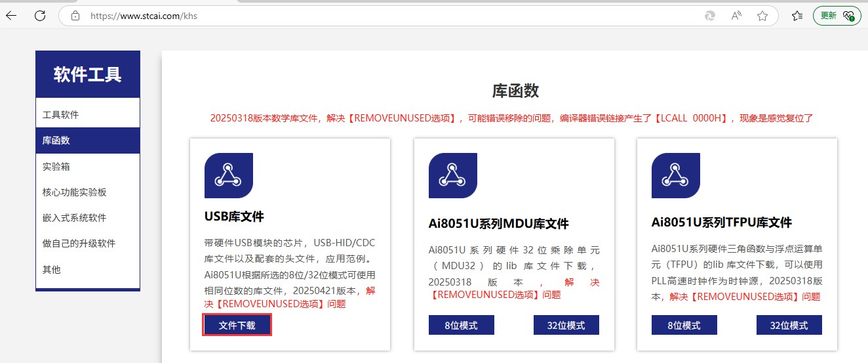Open 做自己的升级软件 sidebar item

[x=88, y=244]
